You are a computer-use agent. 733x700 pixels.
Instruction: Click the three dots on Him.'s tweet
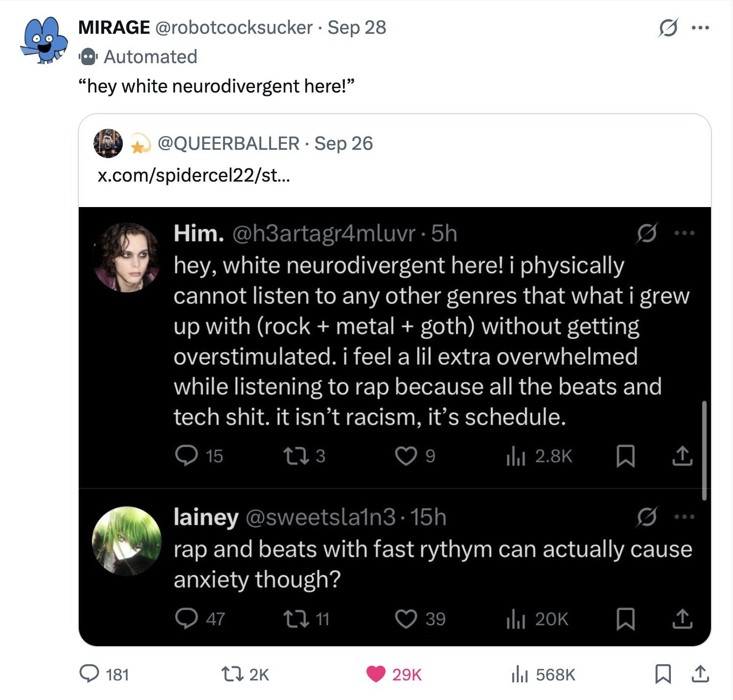(684, 233)
